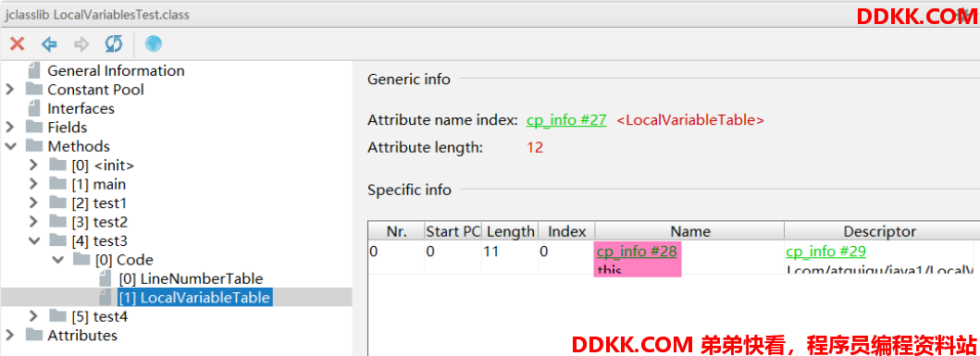Screen dimensions: 980x356
Task: Click the [3] test2 folder icon
Action: click(x=58, y=222)
